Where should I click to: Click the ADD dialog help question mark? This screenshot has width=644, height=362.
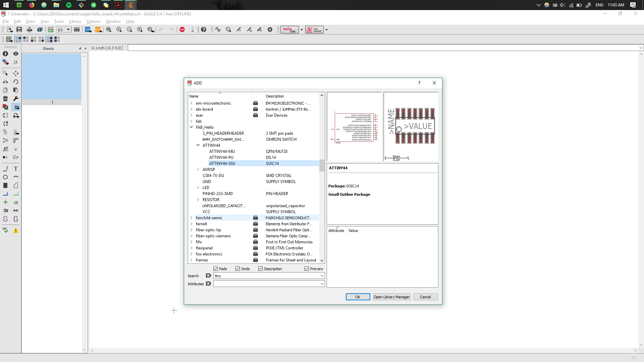(419, 83)
